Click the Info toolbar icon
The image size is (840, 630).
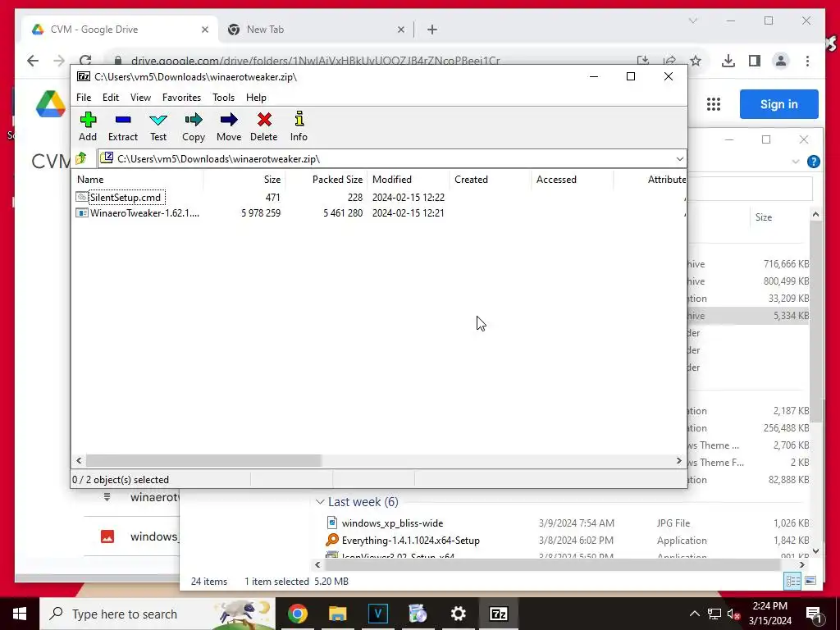coord(299,127)
